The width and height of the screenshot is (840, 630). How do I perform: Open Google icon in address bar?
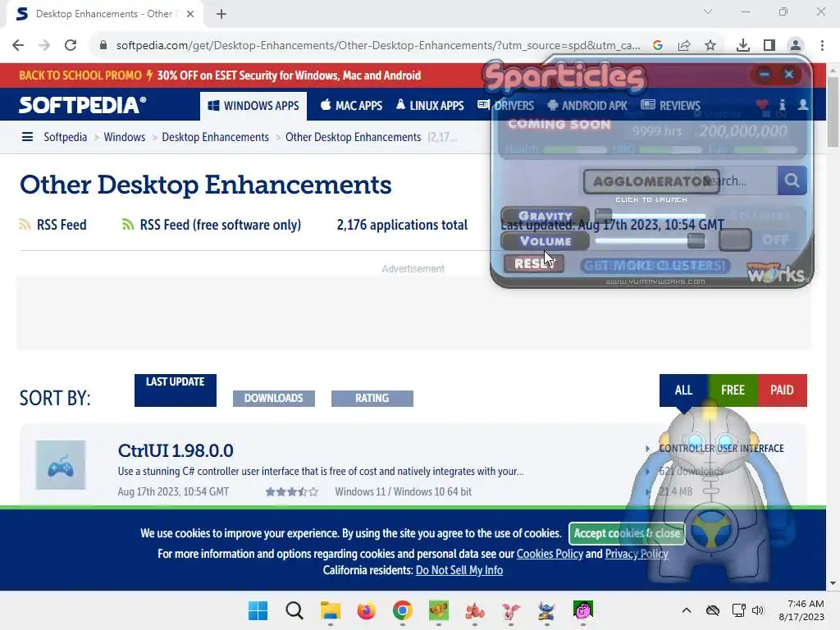(658, 46)
